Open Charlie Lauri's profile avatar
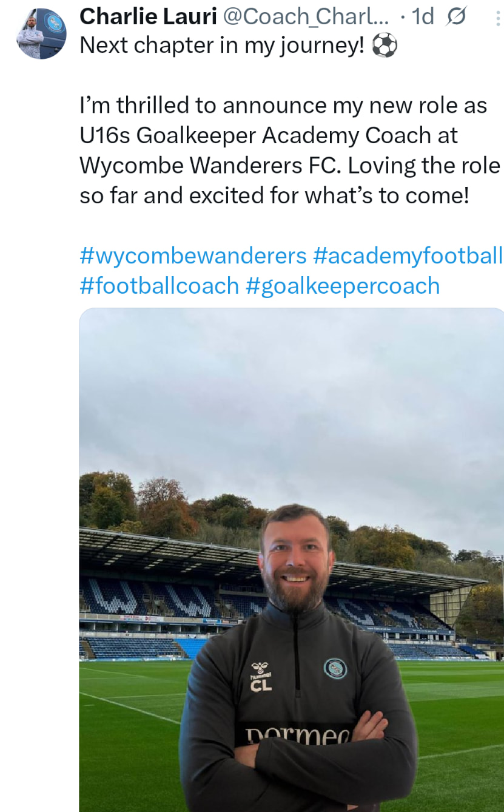Screen dimensions: 504x812 click(x=41, y=33)
